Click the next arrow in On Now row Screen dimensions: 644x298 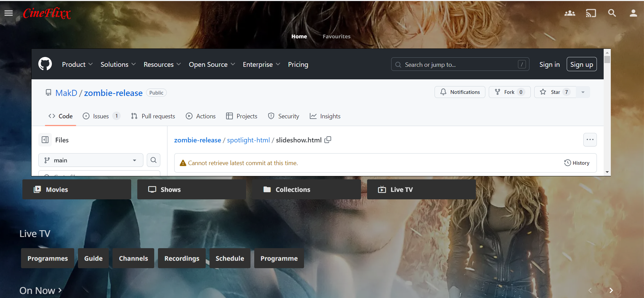611,291
